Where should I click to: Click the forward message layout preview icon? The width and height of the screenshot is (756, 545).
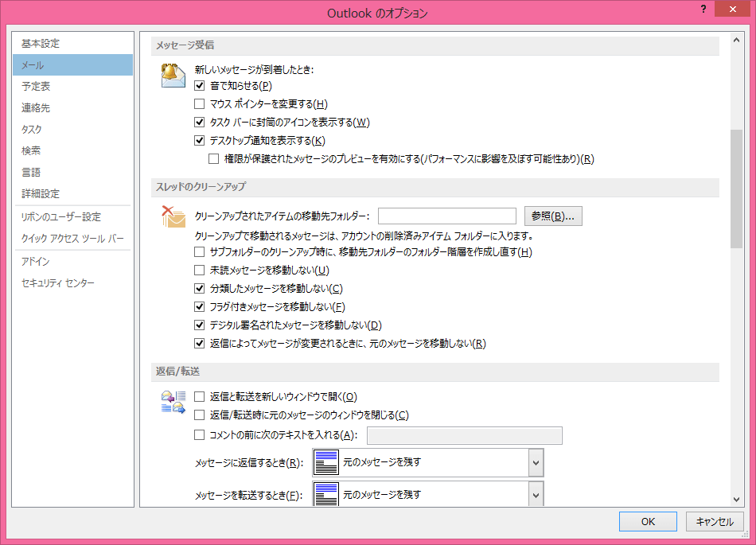(326, 494)
